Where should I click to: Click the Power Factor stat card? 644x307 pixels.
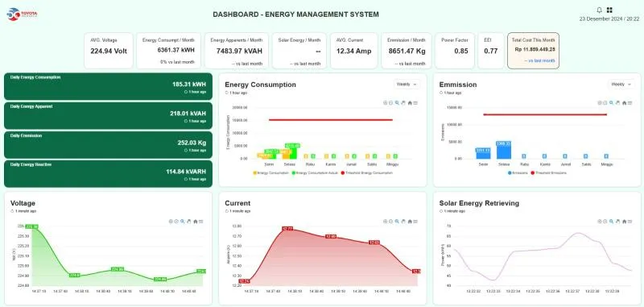(455, 51)
